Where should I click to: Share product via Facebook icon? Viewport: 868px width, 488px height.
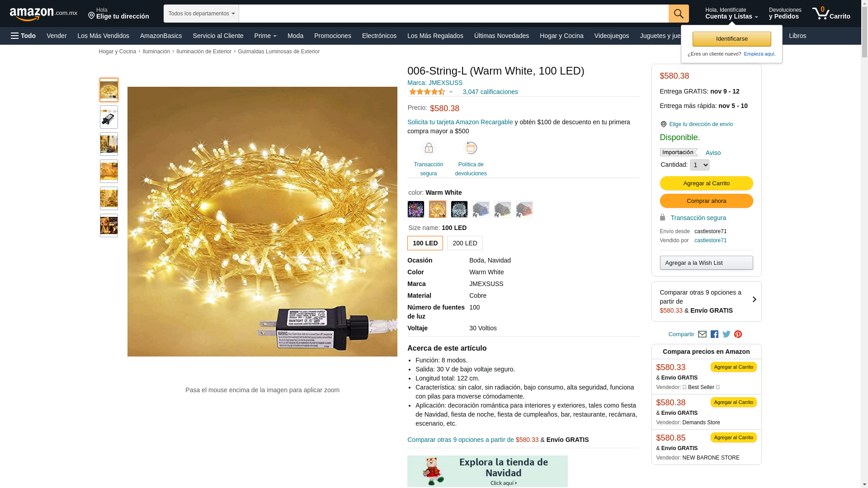coord(714,334)
